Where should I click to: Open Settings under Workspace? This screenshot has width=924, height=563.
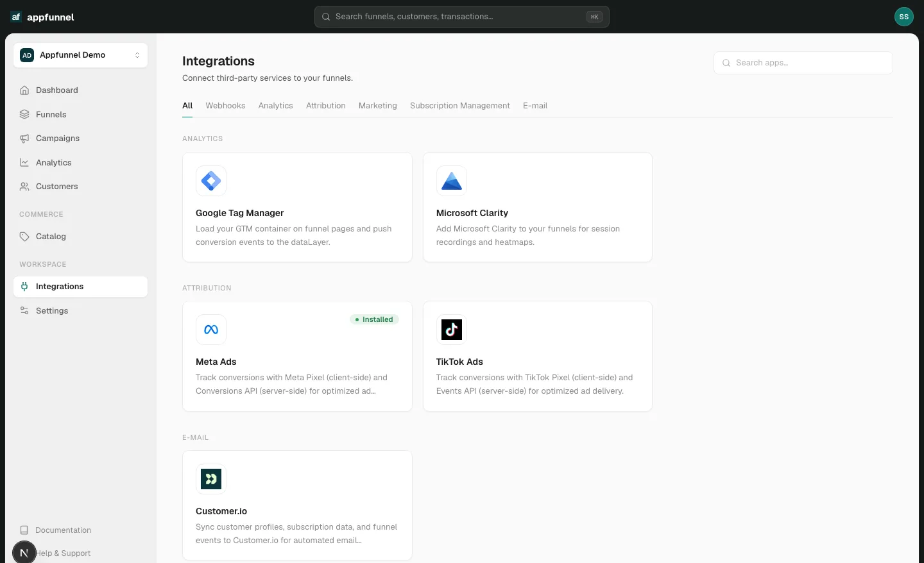click(80, 311)
